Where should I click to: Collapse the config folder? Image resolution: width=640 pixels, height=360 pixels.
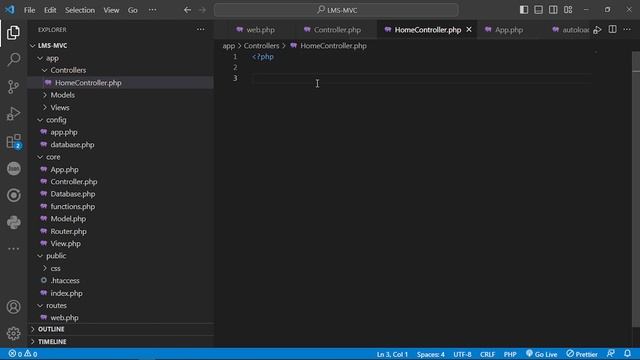[121, 120]
